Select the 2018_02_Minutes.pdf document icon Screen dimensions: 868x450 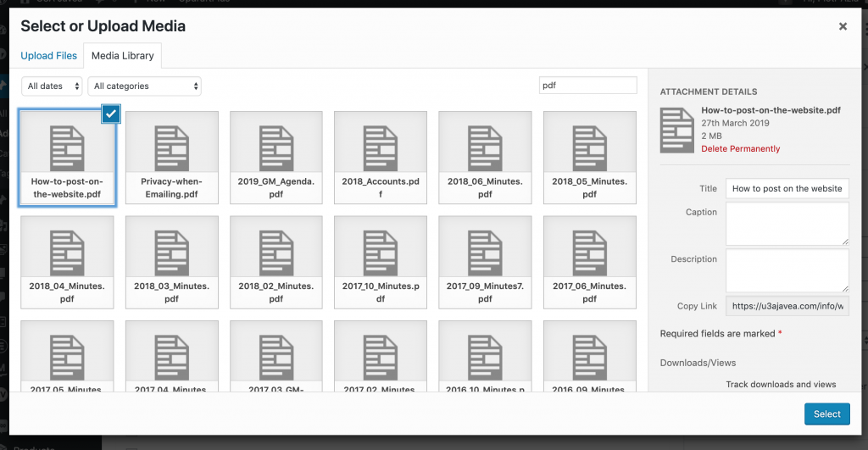(x=276, y=253)
